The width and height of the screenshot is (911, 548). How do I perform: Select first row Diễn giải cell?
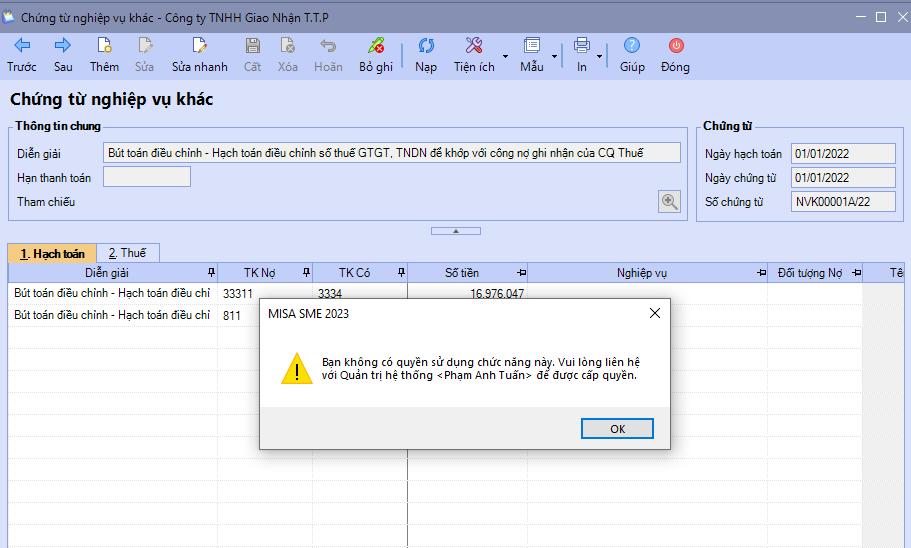pyautogui.click(x=113, y=293)
